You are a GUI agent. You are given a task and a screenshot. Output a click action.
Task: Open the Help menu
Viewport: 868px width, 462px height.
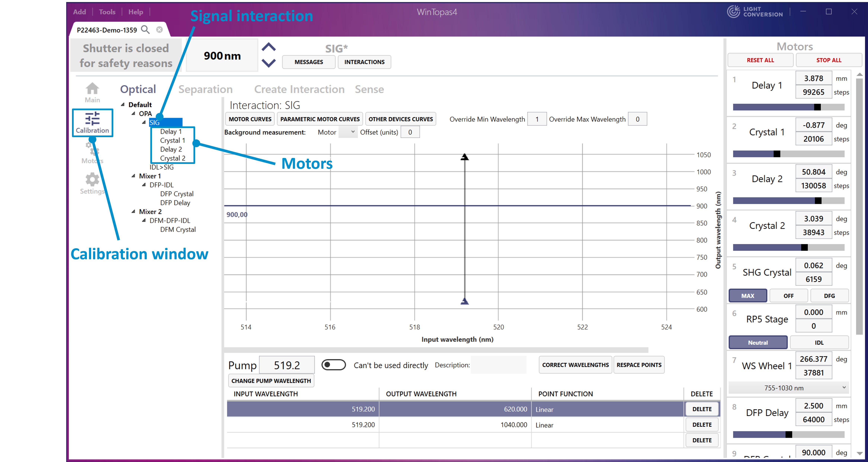(135, 12)
